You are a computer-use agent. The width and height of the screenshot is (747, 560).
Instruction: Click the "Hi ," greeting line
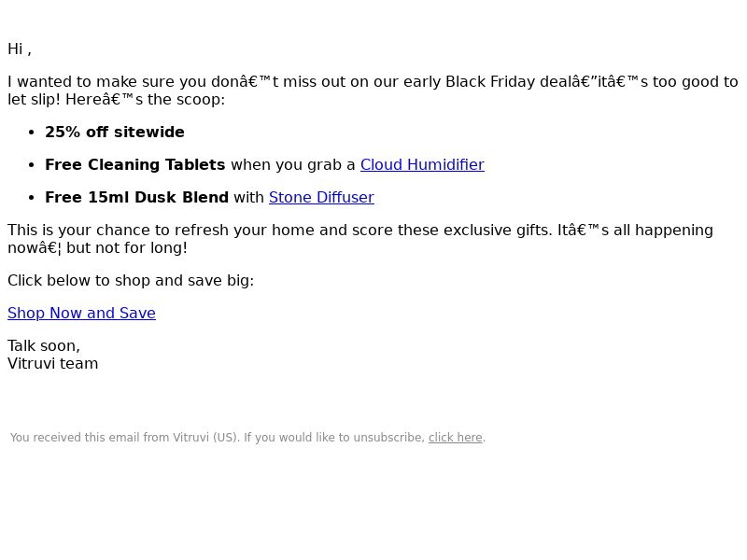click(x=20, y=49)
